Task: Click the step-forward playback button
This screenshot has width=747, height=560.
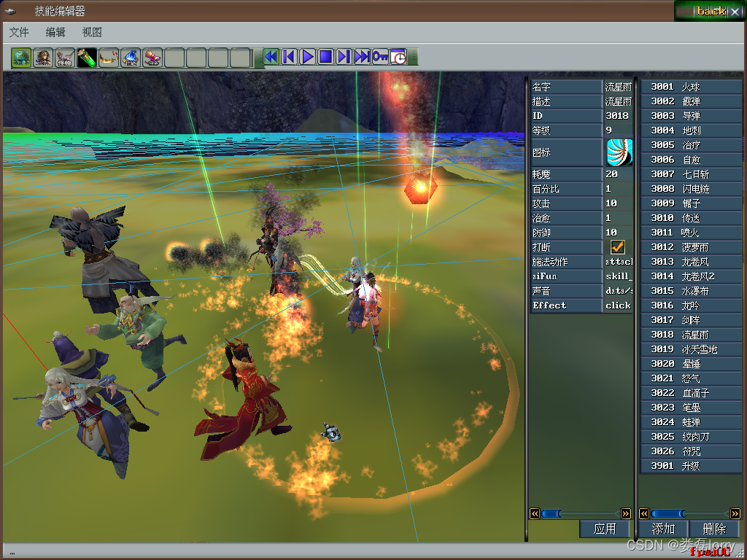Action: point(344,57)
